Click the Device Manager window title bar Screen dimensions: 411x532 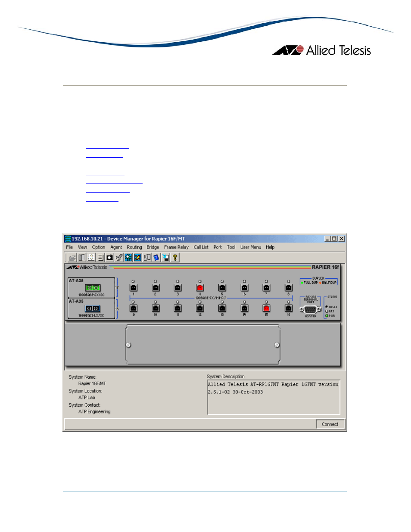tap(205, 239)
